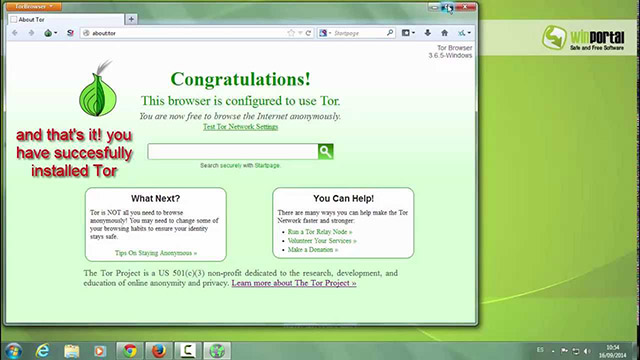Follow Tips On Staying Anonymous link

pos(156,253)
